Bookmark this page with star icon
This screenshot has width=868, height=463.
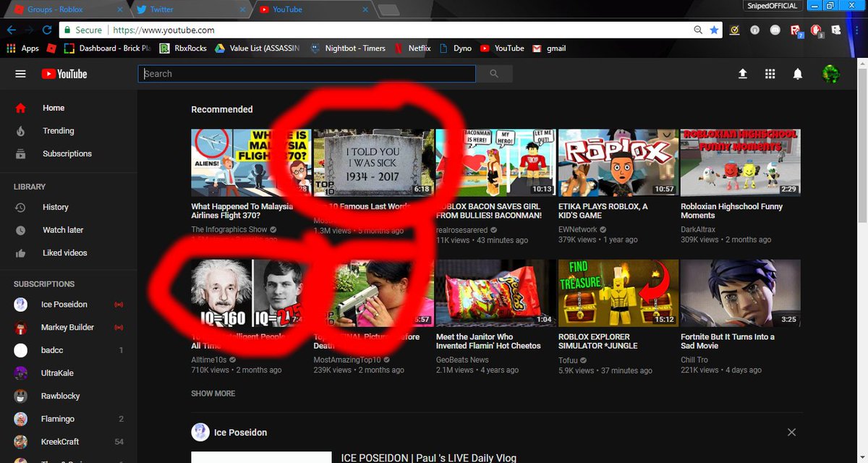point(715,30)
